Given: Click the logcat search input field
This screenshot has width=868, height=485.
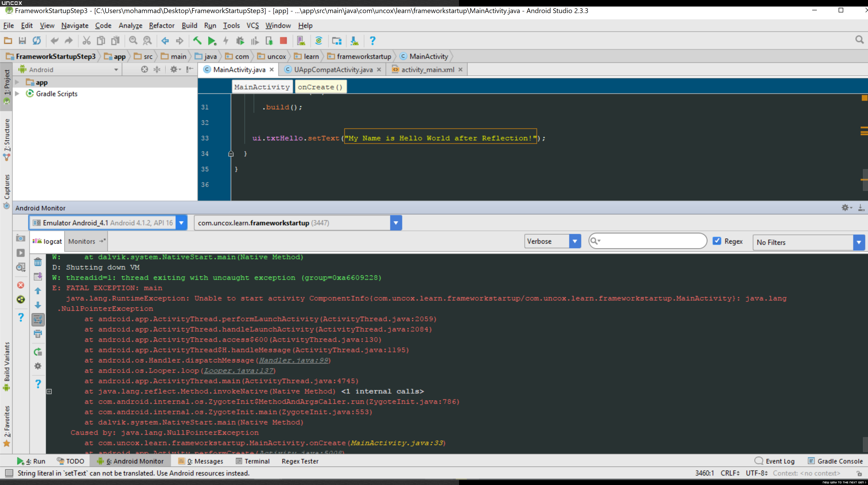Looking at the screenshot, I should (648, 241).
